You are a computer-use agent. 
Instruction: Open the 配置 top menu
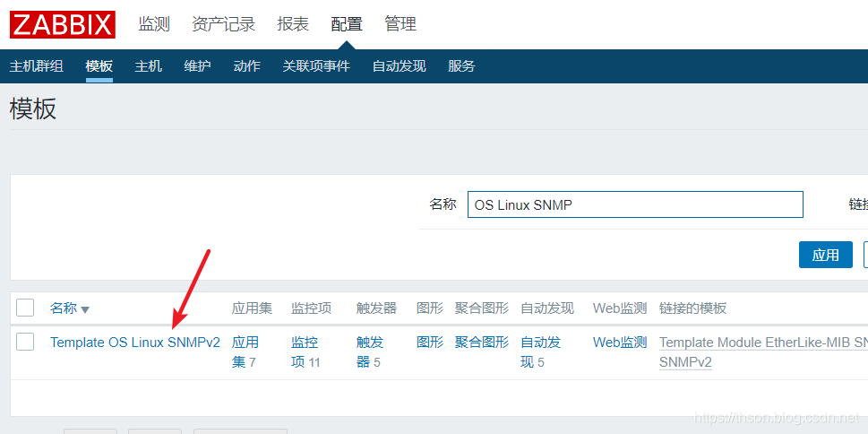point(347,24)
